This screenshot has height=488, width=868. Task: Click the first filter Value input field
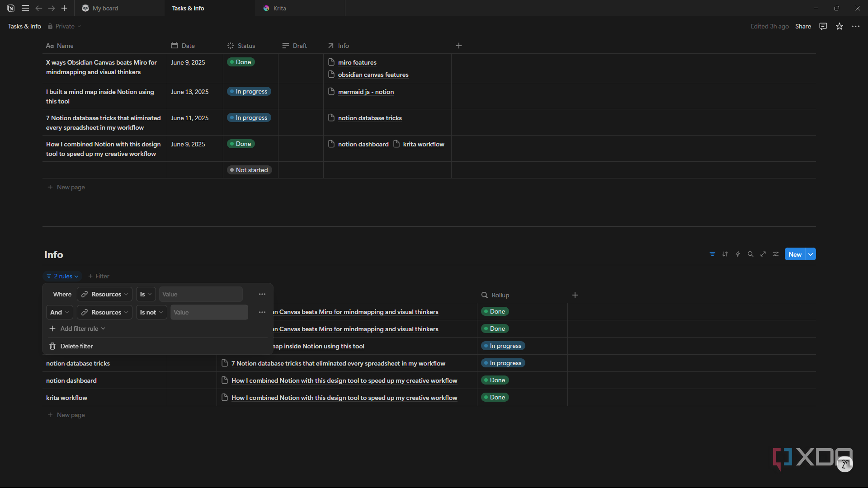pos(201,294)
